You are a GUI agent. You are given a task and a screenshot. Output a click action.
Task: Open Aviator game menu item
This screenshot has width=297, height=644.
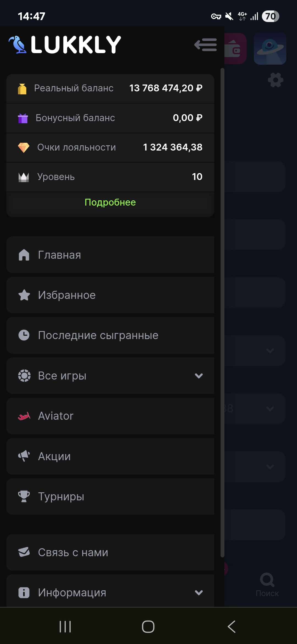pyautogui.click(x=110, y=416)
